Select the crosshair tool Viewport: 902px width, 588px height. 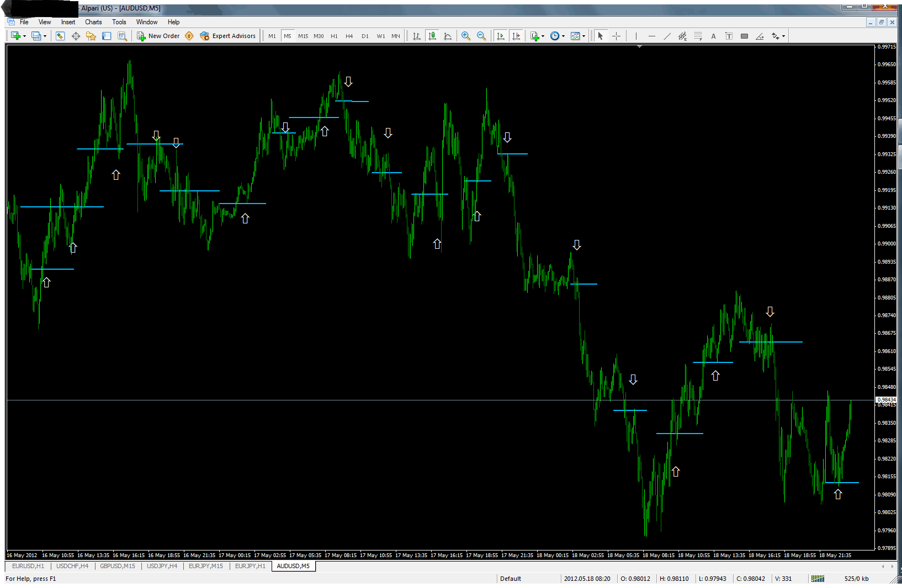(616, 36)
